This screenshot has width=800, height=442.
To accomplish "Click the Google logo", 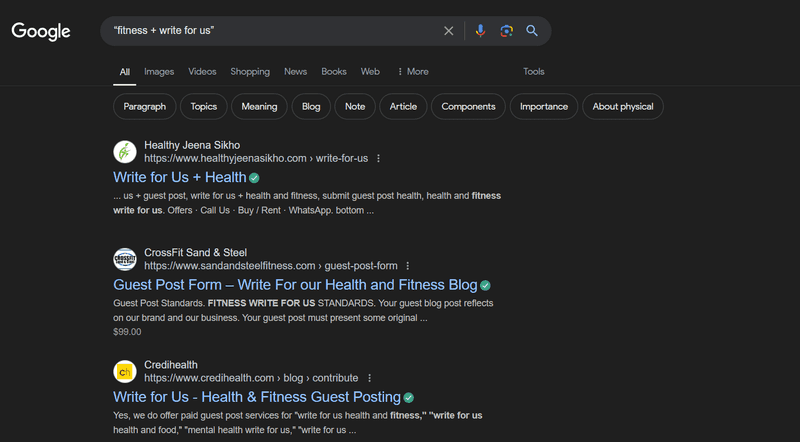I will 41,32.
